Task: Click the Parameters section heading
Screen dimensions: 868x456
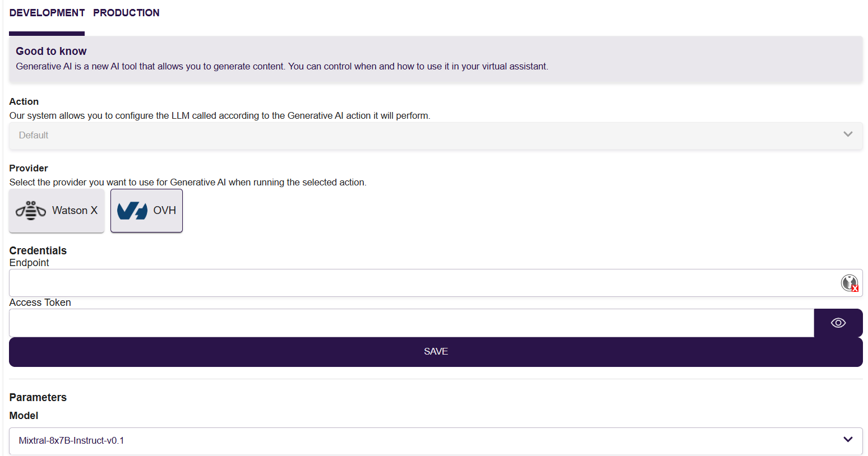Action: [38, 397]
